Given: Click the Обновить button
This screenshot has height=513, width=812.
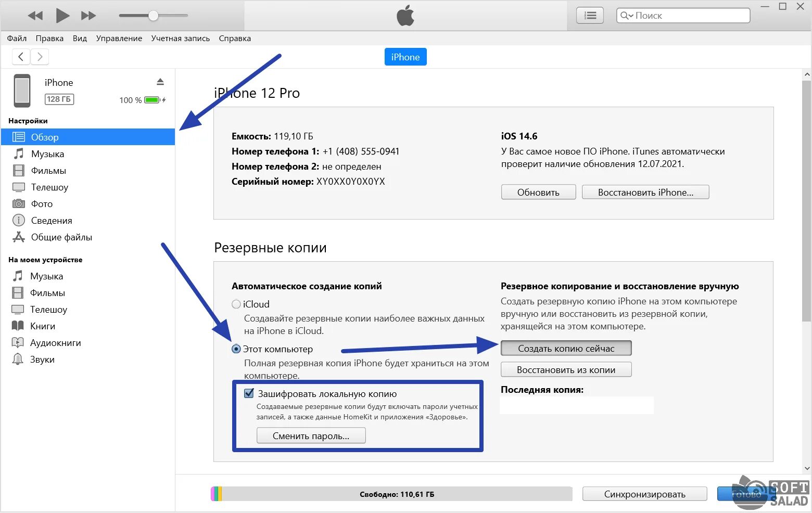Looking at the screenshot, I should click(538, 192).
